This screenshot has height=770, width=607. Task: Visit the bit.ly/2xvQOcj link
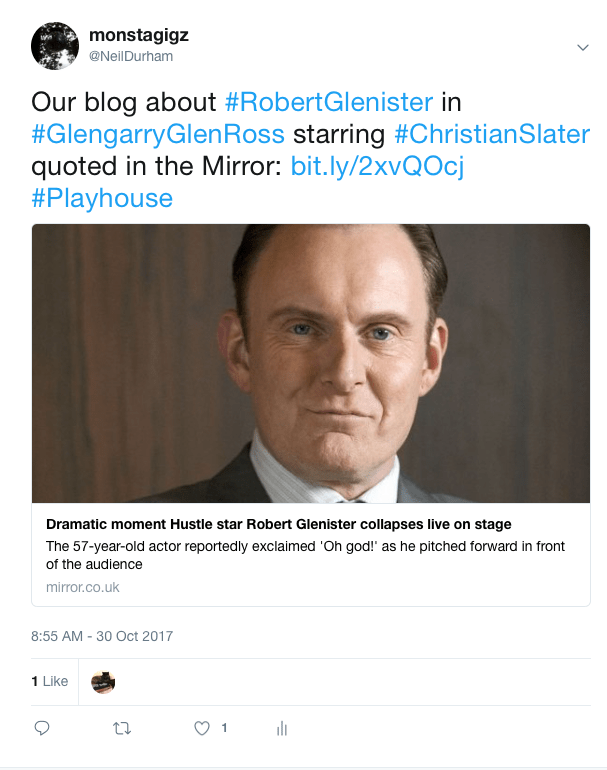(377, 166)
